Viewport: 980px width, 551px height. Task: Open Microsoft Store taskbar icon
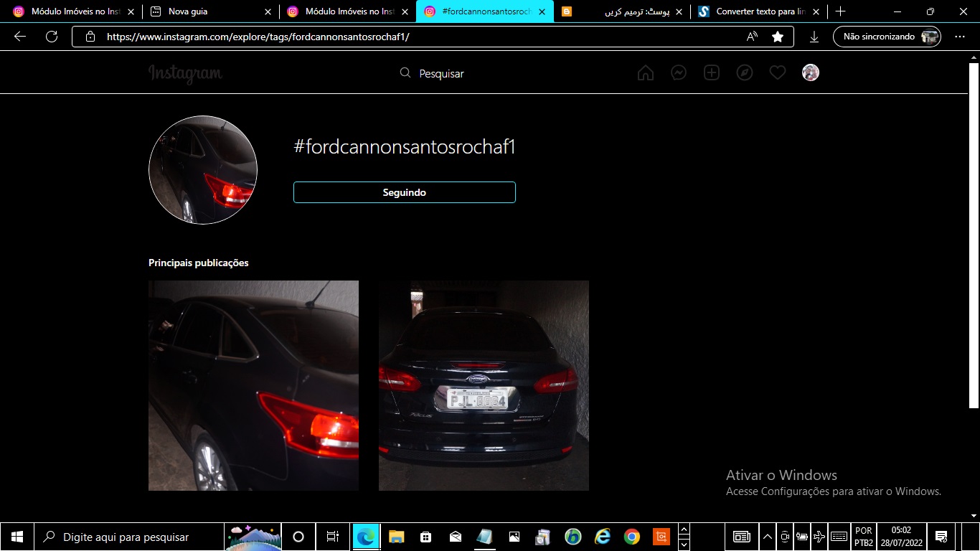(x=425, y=537)
